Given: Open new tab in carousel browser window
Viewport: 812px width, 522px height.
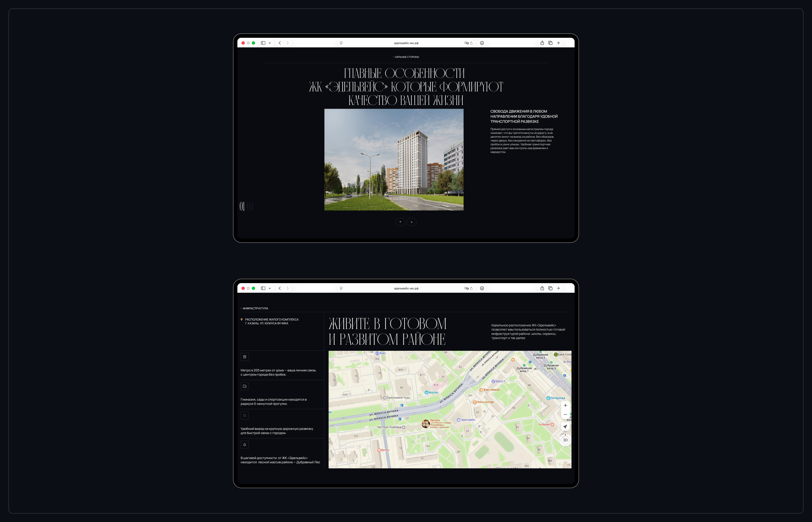Looking at the screenshot, I should [559, 43].
